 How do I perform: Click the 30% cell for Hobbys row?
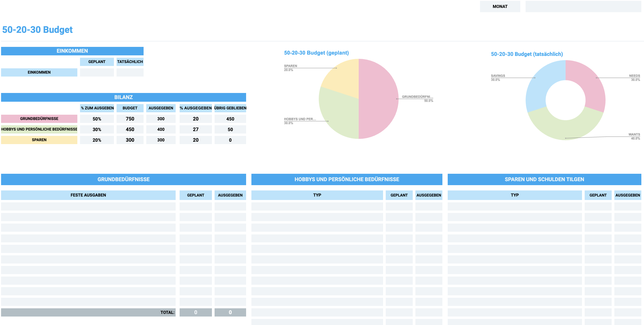(x=97, y=129)
